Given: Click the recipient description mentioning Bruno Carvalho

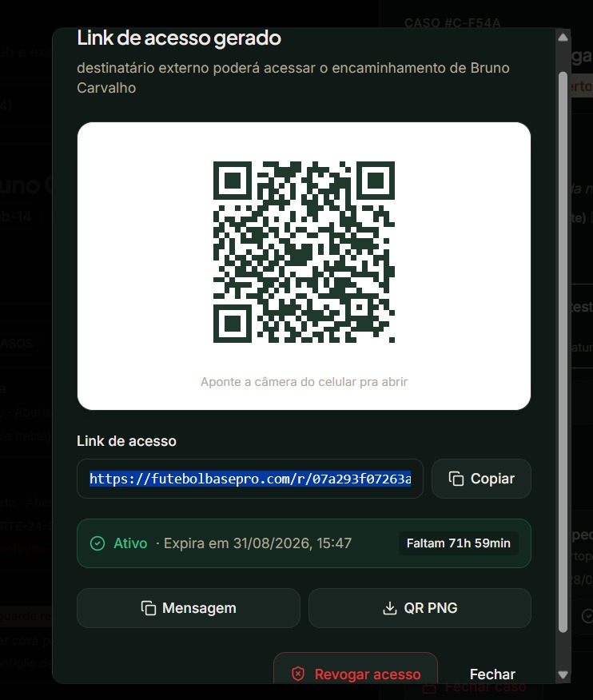Looking at the screenshot, I should click(293, 78).
